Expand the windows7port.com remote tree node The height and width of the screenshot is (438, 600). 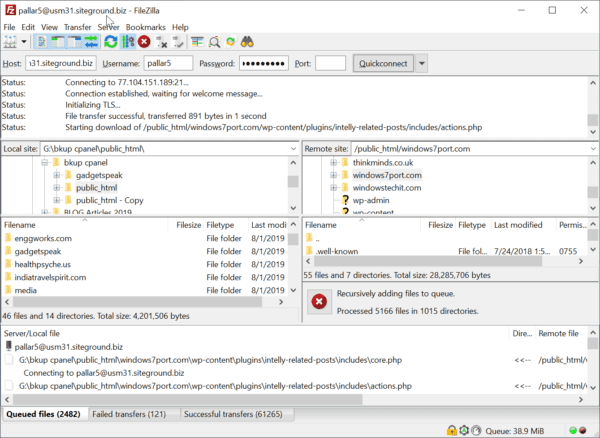click(333, 175)
